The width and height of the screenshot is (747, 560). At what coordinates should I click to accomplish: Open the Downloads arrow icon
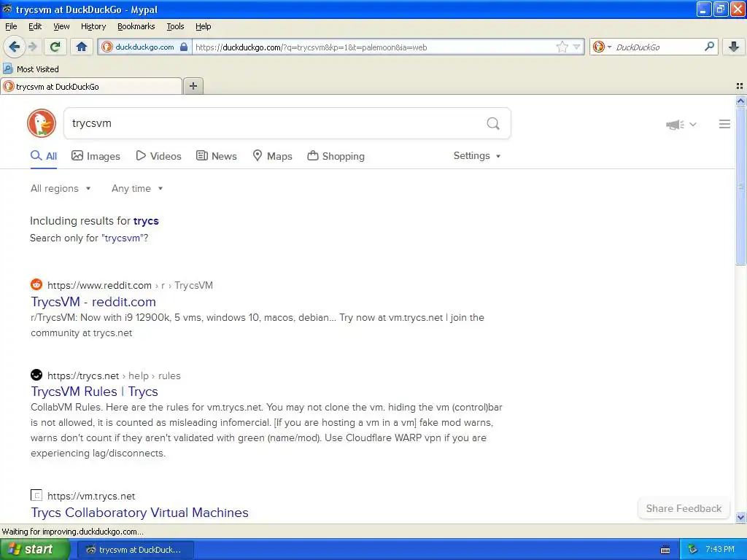coord(734,47)
